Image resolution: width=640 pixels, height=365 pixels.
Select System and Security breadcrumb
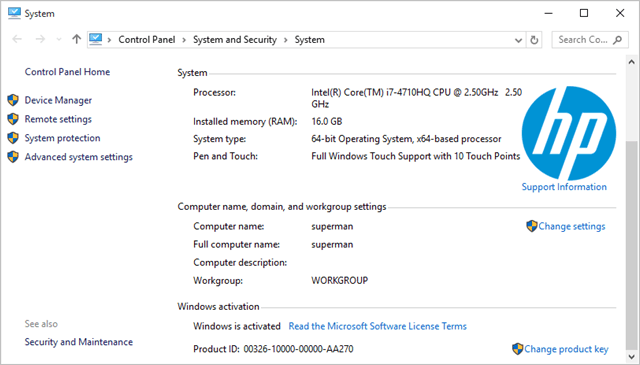[x=235, y=40]
